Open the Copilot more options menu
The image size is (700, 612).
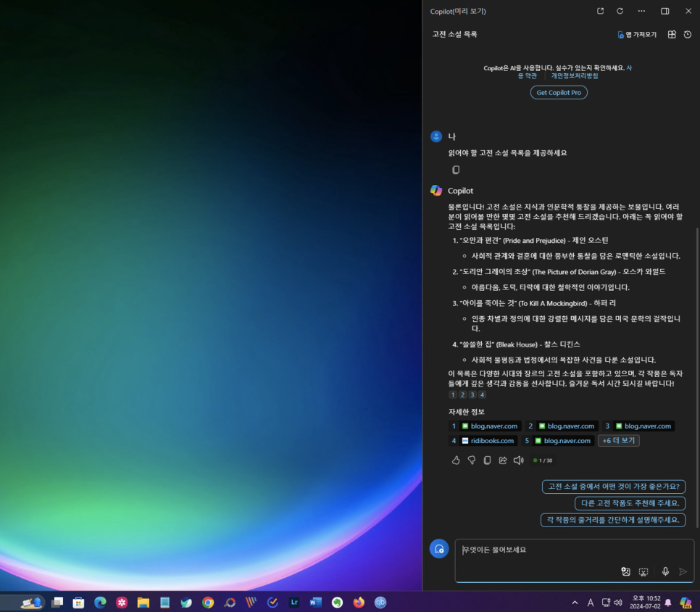[x=641, y=11]
